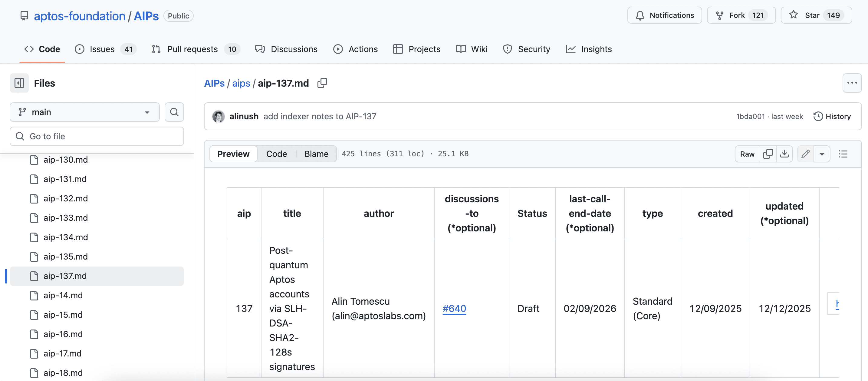
Task: Collapse the Files side panel icon
Action: click(x=19, y=83)
